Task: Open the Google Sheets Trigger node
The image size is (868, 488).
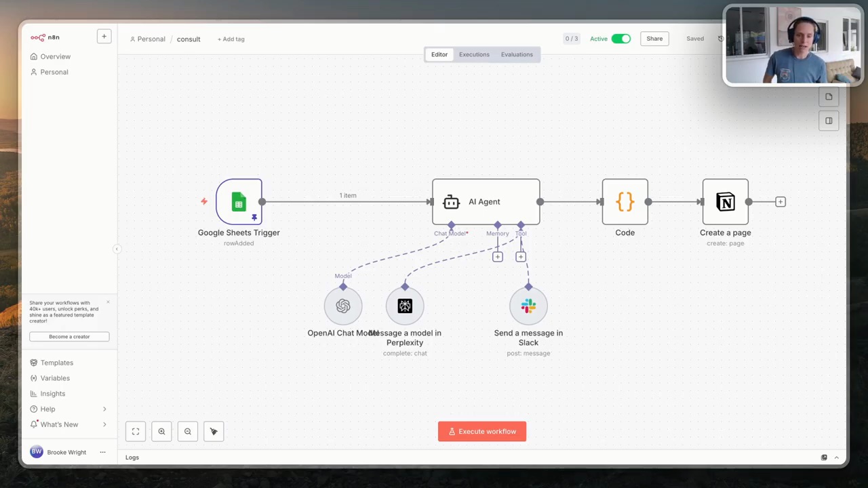Action: [239, 201]
